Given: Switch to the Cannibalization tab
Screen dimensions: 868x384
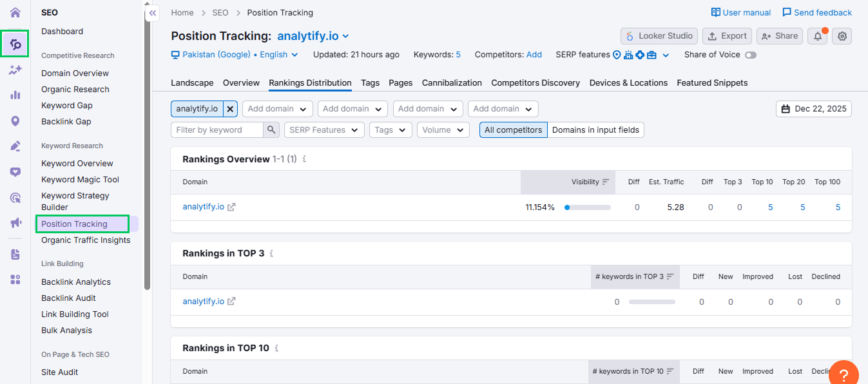Looking at the screenshot, I should [452, 83].
